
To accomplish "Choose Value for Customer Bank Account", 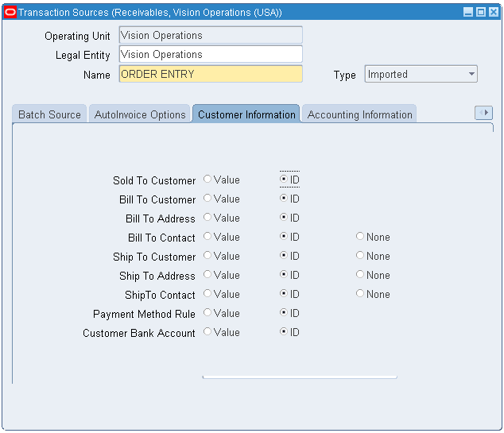I will (x=208, y=332).
